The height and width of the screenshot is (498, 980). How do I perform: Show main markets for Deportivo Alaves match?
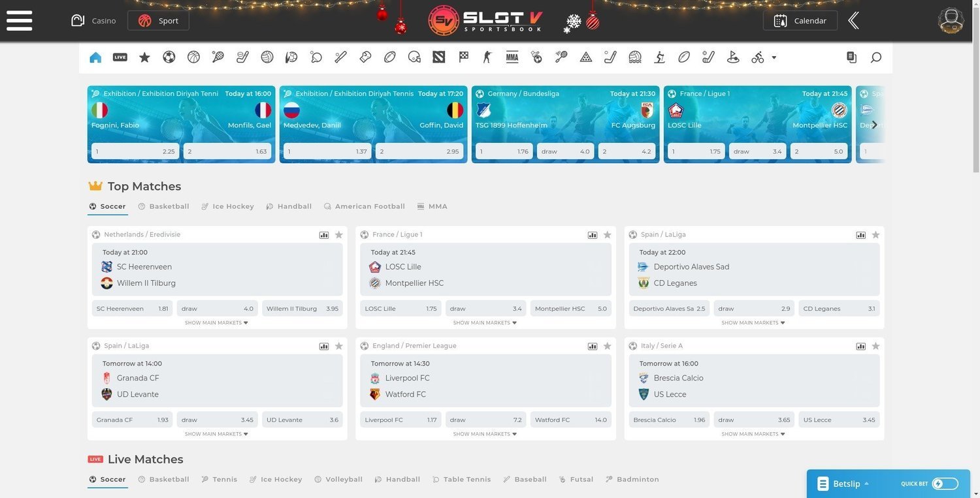click(753, 322)
